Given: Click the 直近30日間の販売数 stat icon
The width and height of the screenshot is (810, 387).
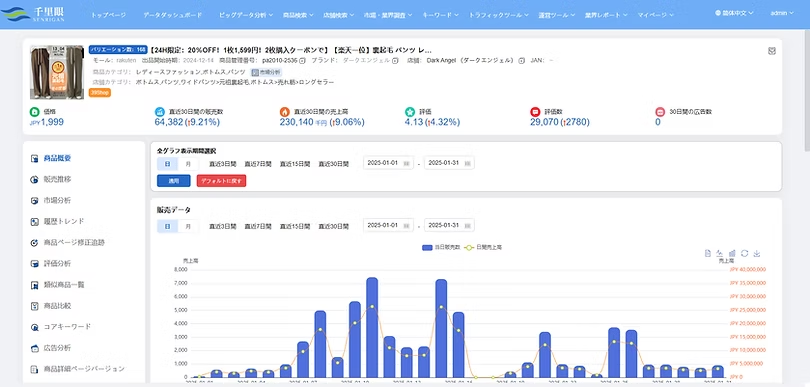Looking at the screenshot, I should click(160, 112).
